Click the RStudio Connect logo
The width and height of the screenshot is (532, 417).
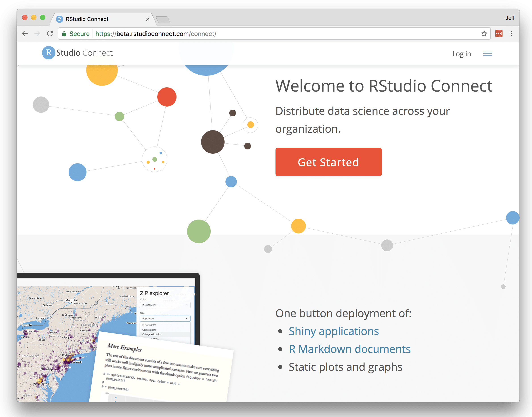point(77,53)
